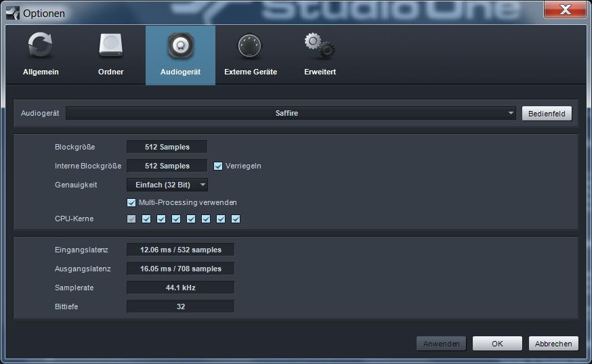The width and height of the screenshot is (592, 364).
Task: Toggle the sixth CPU-Kerne checkbox
Action: click(206, 219)
